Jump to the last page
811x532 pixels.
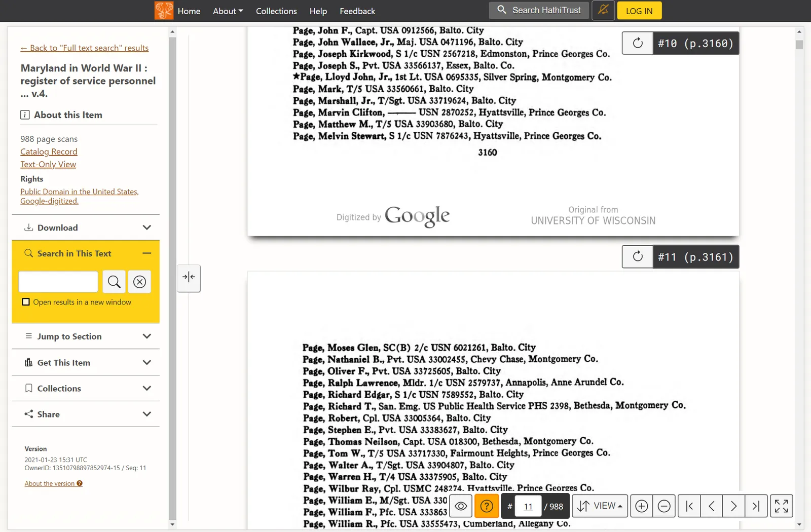(x=756, y=506)
